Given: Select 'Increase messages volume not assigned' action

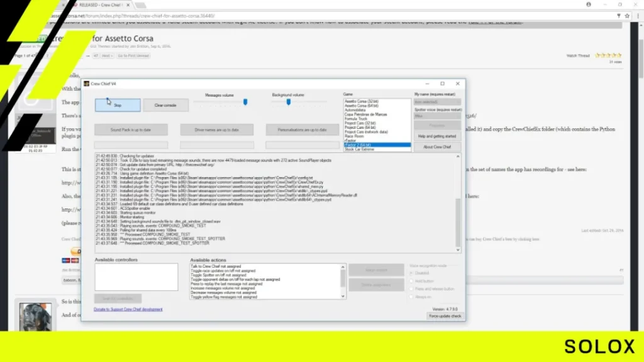Looking at the screenshot, I should [223, 288].
